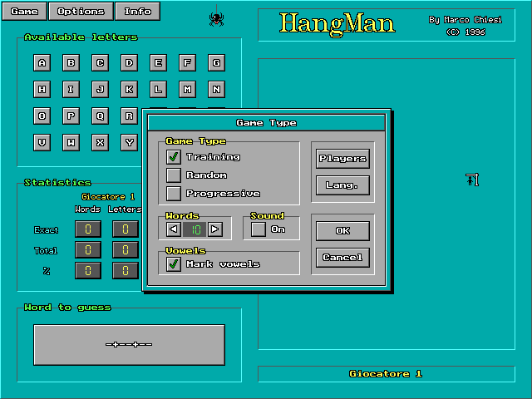
Task: Enable Random game type
Action: click(174, 175)
